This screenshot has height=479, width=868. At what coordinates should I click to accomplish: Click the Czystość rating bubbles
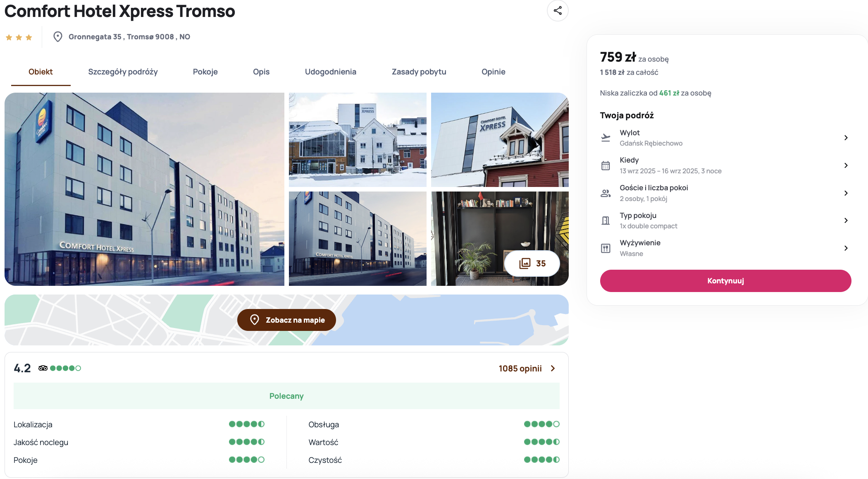[541, 460]
